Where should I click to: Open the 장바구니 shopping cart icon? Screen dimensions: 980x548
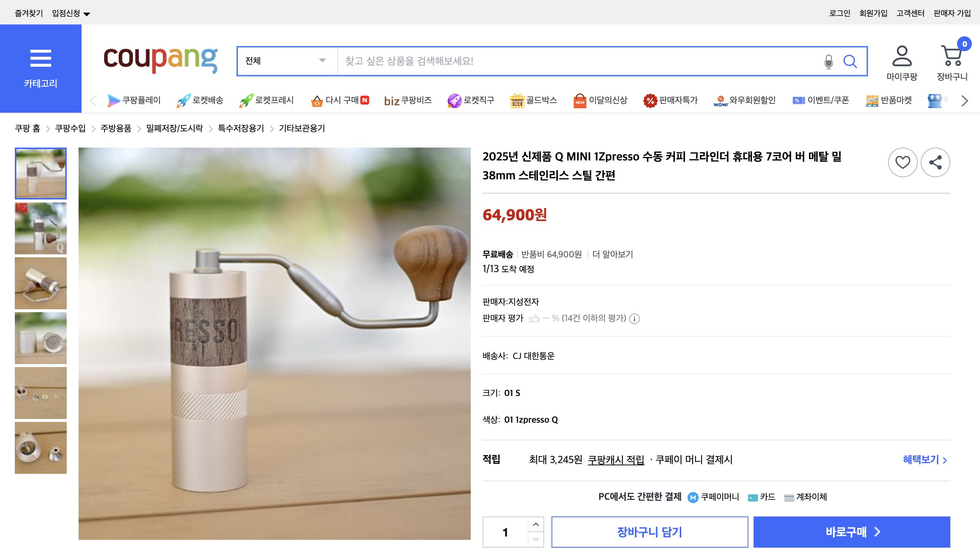(x=953, y=59)
